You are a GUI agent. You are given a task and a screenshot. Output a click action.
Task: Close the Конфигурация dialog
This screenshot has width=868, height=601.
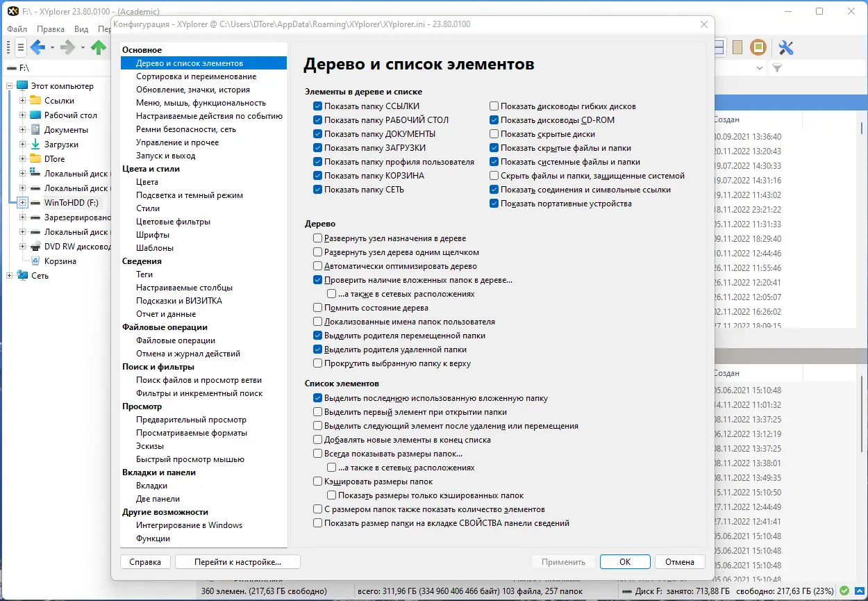pyautogui.click(x=704, y=24)
